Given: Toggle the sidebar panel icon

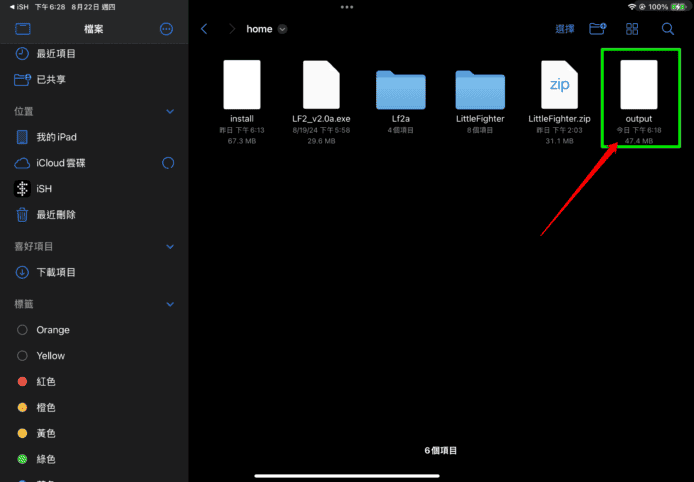Looking at the screenshot, I should (x=22, y=29).
